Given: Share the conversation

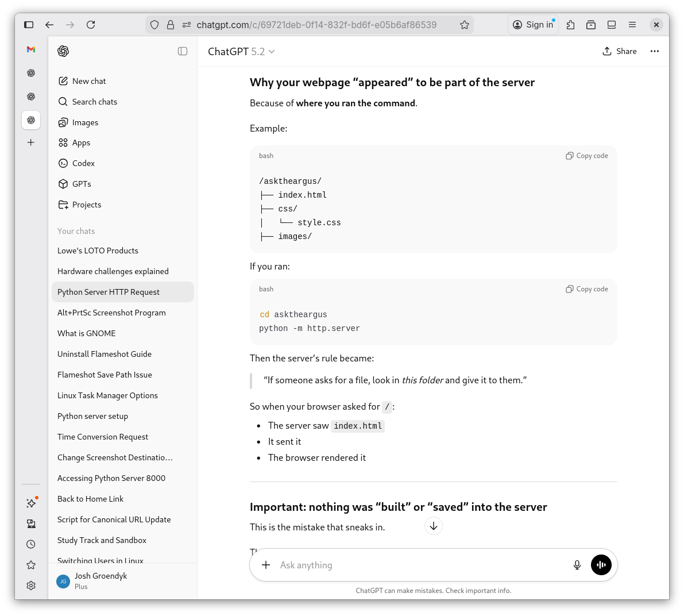Looking at the screenshot, I should coord(620,51).
